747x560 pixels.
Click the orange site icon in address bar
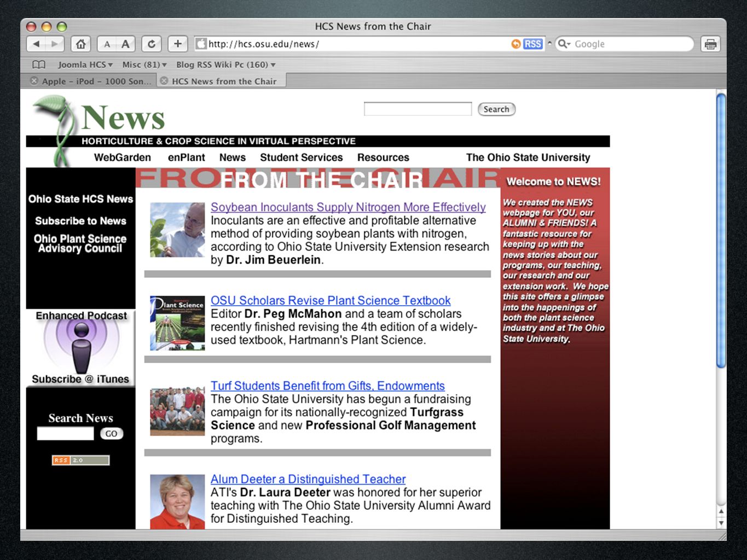[516, 44]
